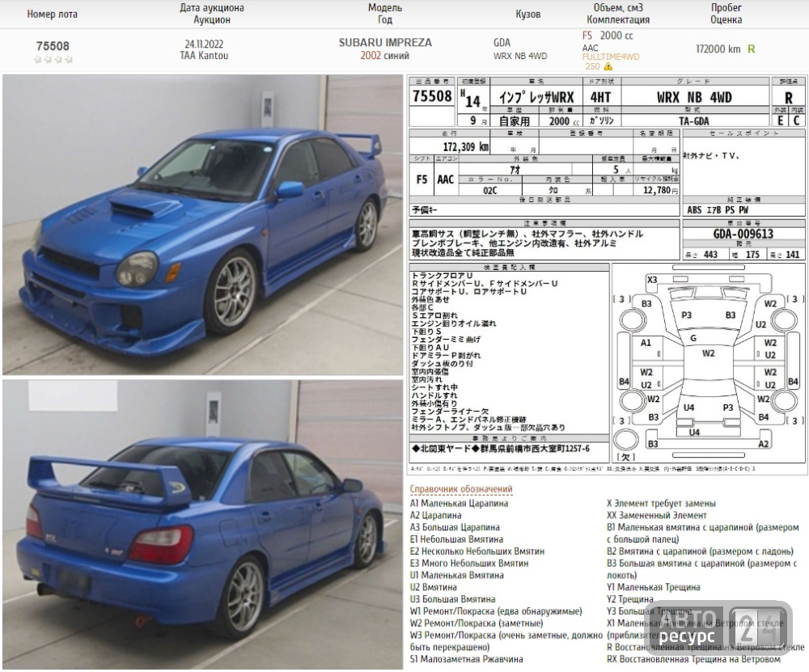Open the front view photo of the blue Impreza
809x672 pixels.
[203, 224]
